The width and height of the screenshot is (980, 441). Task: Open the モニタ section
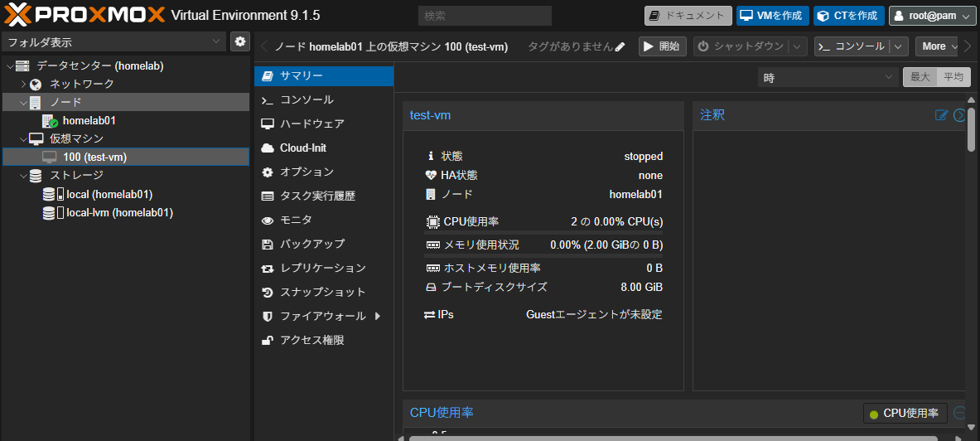pyautogui.click(x=324, y=220)
